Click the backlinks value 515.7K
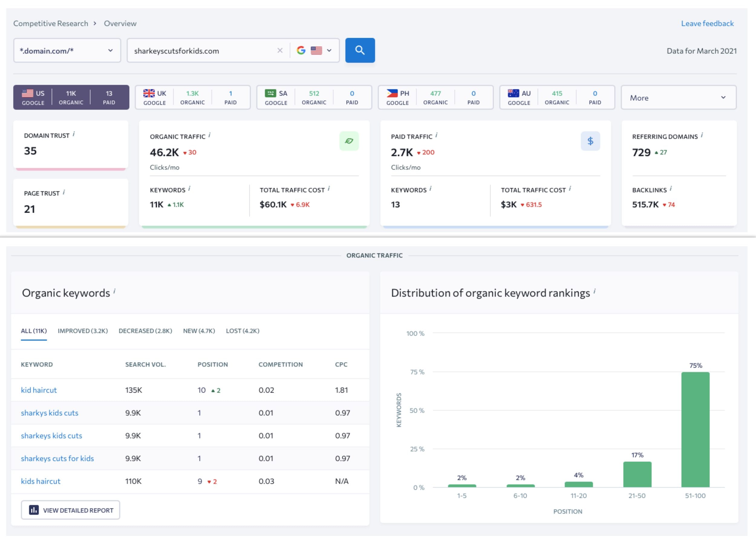 point(645,204)
